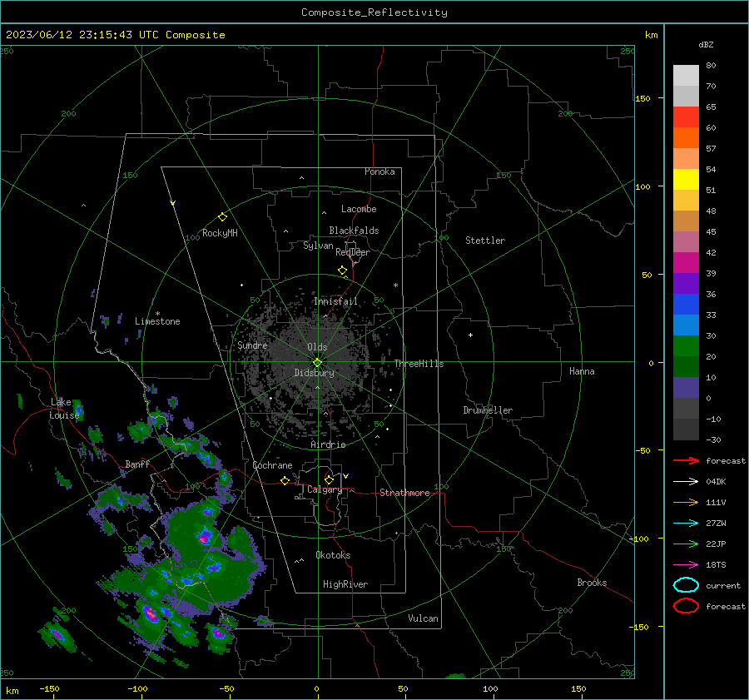Click the white 04DK arrow icon
Image resolution: width=749 pixels, height=700 pixels.
tap(686, 482)
